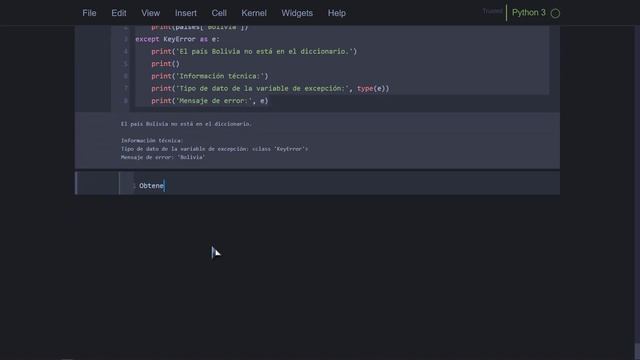The width and height of the screenshot is (640, 360).
Task: Click the kernel idle status circle icon
Action: click(x=555, y=13)
